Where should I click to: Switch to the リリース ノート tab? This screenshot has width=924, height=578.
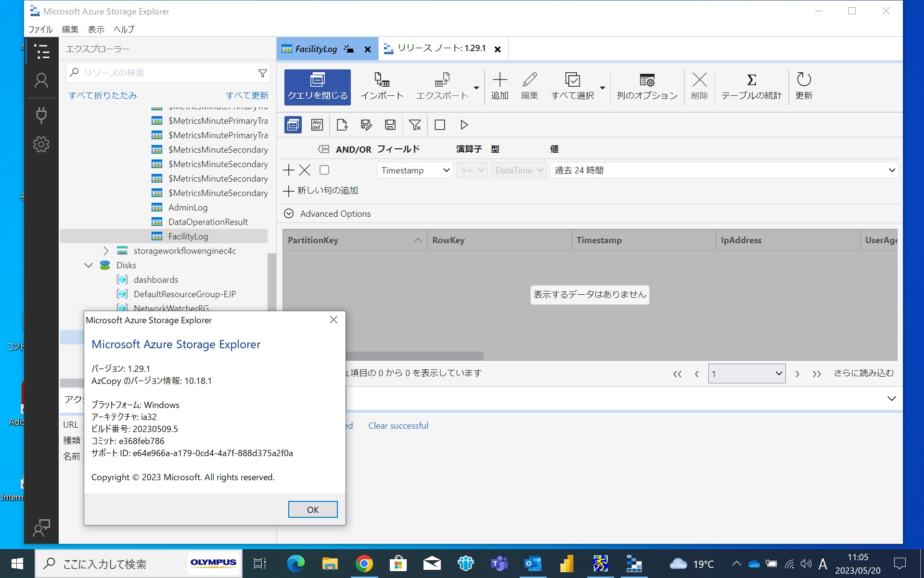pos(439,48)
